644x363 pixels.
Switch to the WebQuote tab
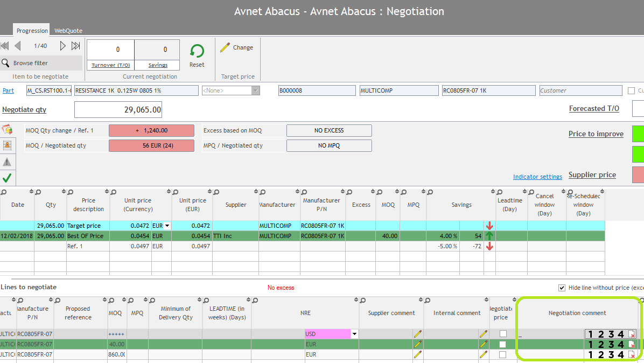(x=68, y=31)
